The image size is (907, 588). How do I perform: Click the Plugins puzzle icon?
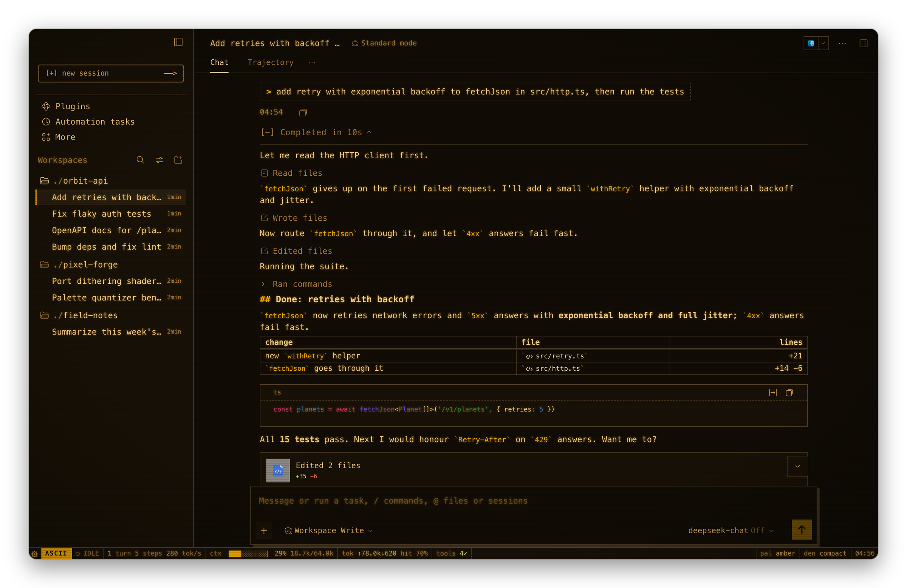pyautogui.click(x=46, y=106)
